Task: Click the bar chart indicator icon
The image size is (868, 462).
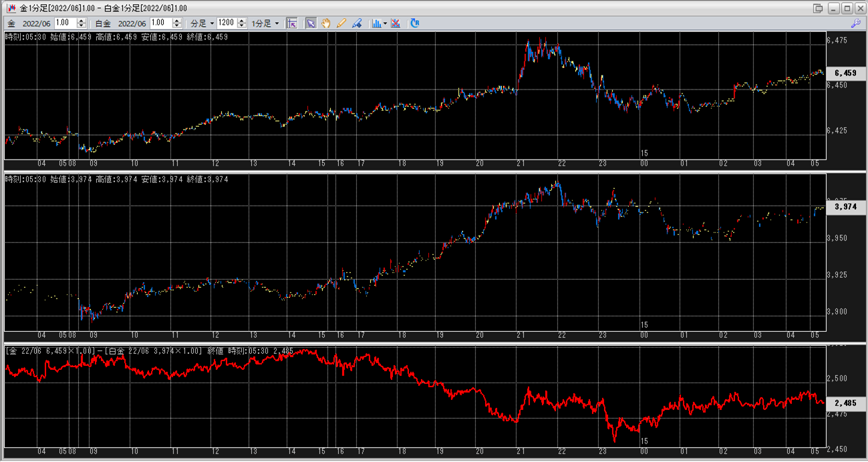Action: point(376,23)
